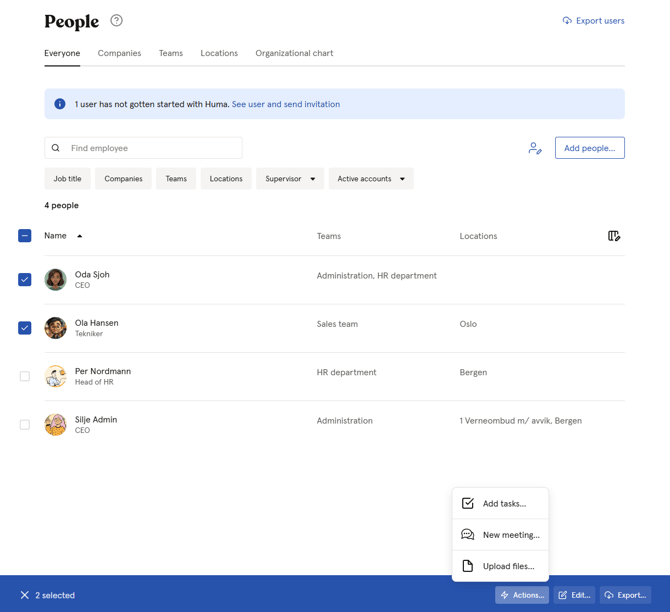Image resolution: width=670 pixels, height=612 pixels.
Task: Click Silje Admin's profile avatar
Action: [x=56, y=425]
